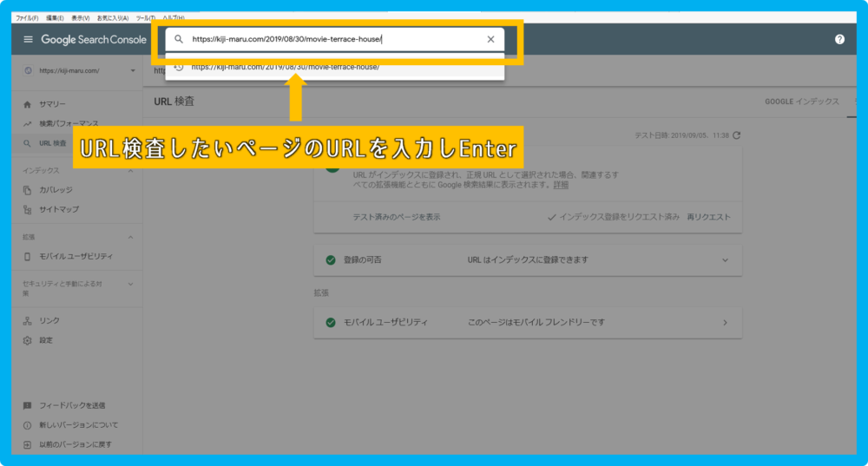Viewport: 868px width, 466px height.
Task: Switch to the GOOGLE インデックス tab
Action: pos(801,102)
